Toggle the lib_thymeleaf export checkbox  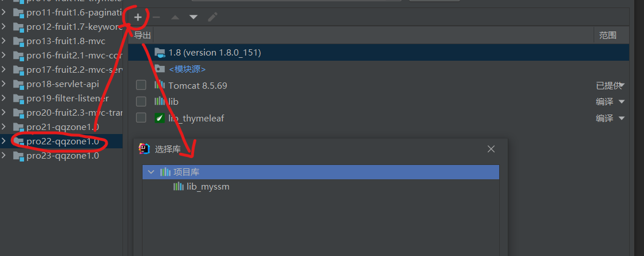point(141,118)
